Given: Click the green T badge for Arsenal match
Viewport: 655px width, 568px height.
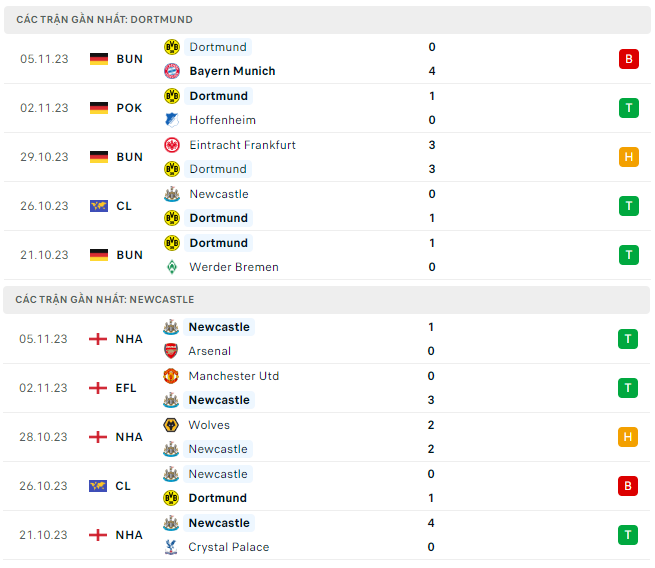Looking at the screenshot, I should [628, 339].
